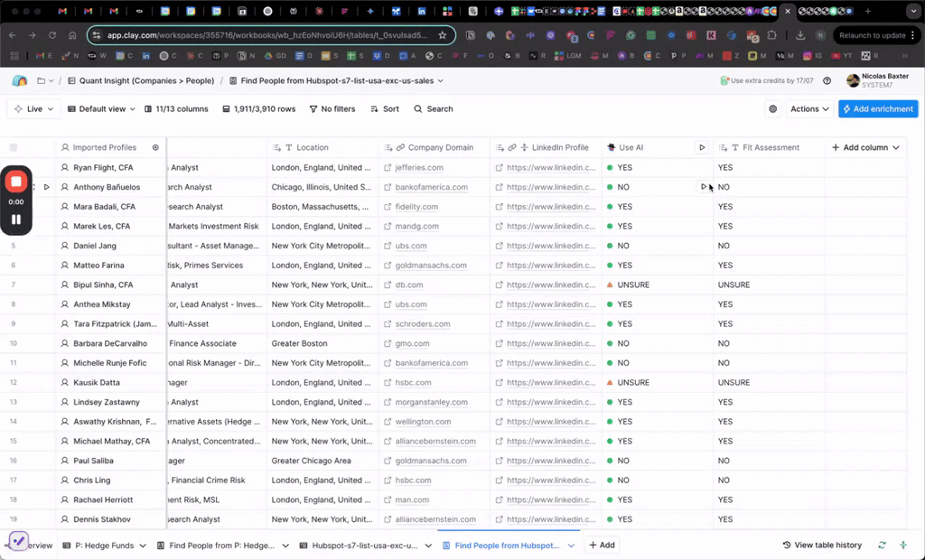The height and width of the screenshot is (560, 925).
Task: Click the 1,911/3,910 rows indicator
Action: [x=259, y=109]
